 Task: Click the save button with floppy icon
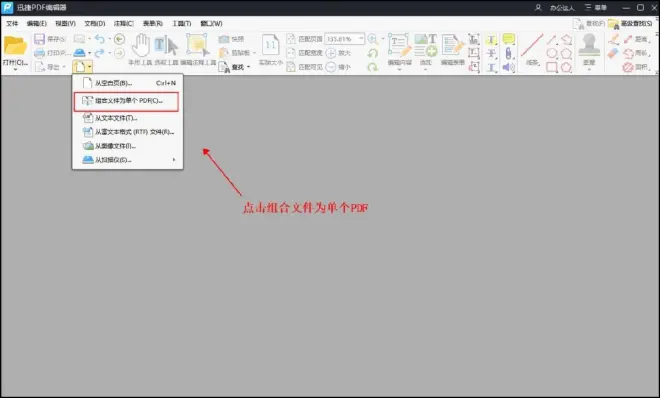point(50,39)
